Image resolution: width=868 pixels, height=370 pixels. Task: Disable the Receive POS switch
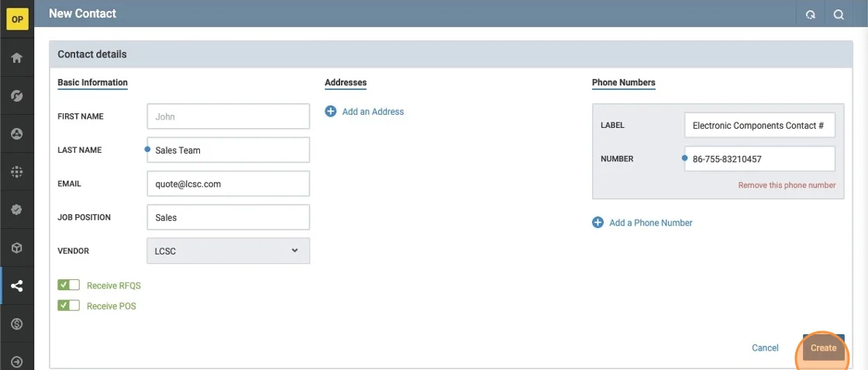coord(69,306)
